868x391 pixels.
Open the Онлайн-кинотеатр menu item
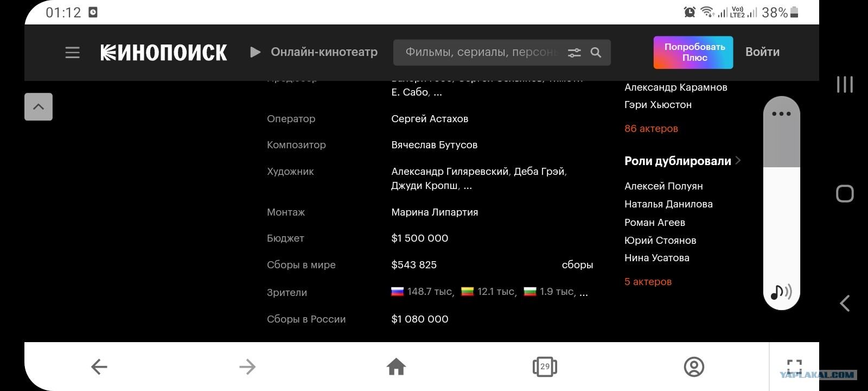(x=314, y=52)
